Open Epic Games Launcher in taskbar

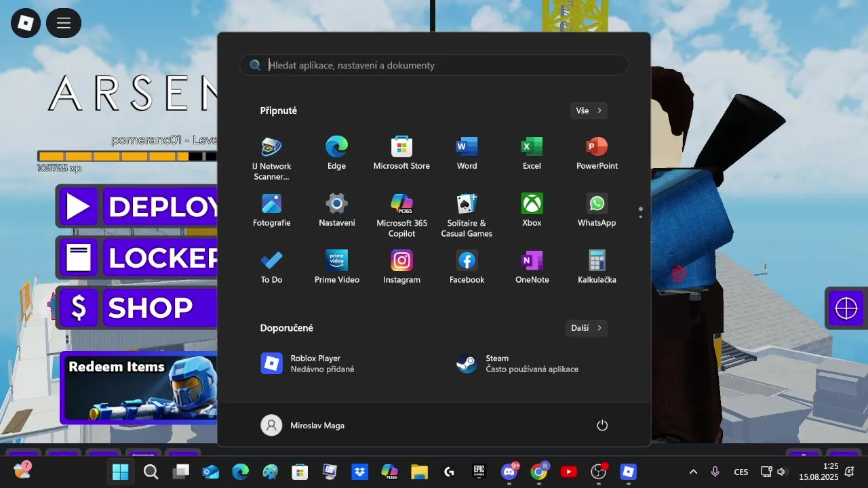[x=479, y=472]
